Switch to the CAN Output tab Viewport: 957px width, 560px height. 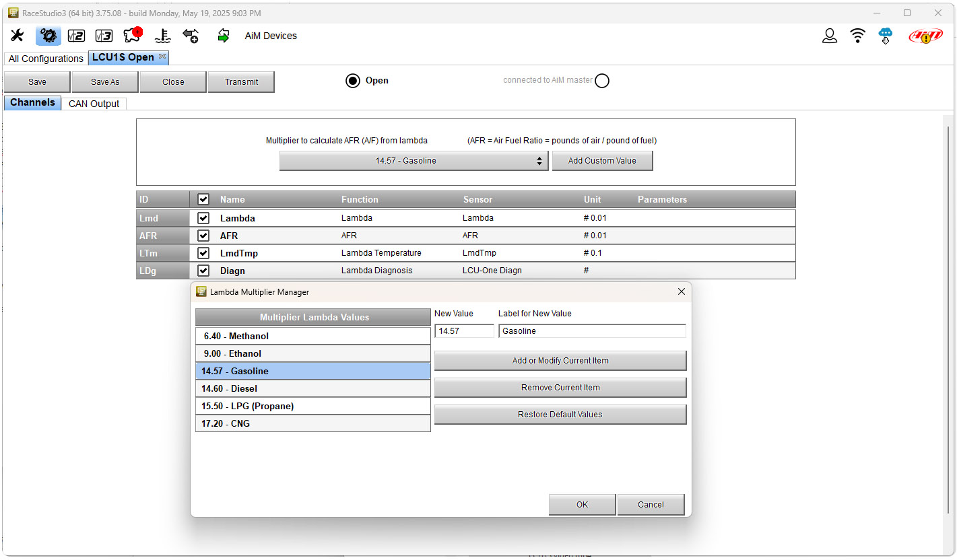(94, 104)
